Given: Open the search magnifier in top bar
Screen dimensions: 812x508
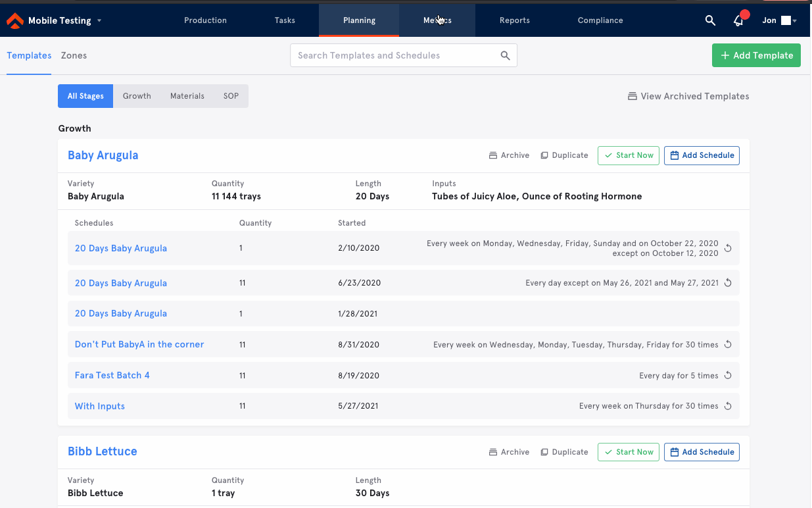Looking at the screenshot, I should click(710, 20).
